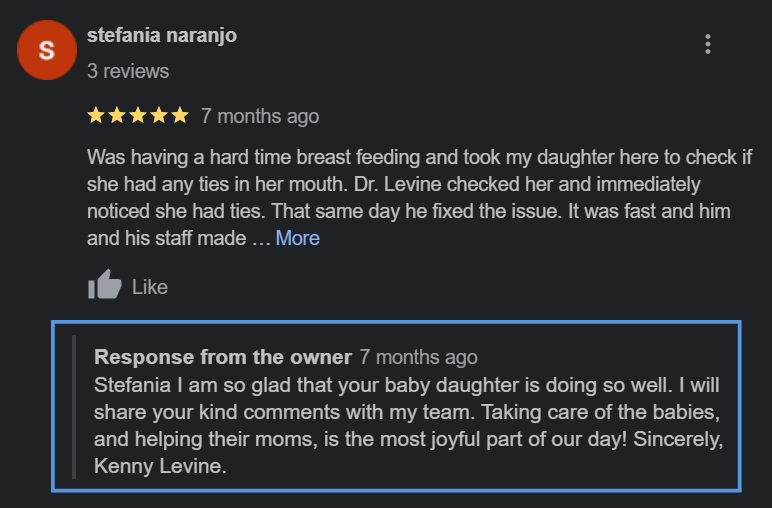
Task: Click the second yellow rating star
Action: (117, 116)
